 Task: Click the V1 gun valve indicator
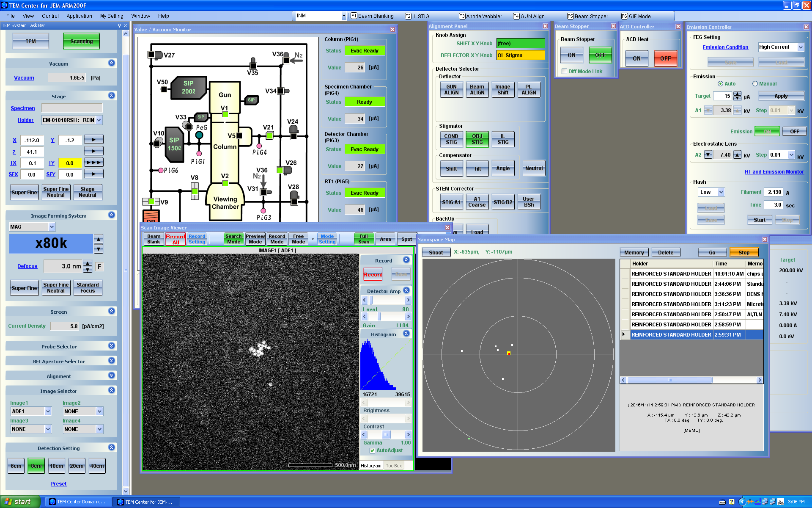click(225, 114)
